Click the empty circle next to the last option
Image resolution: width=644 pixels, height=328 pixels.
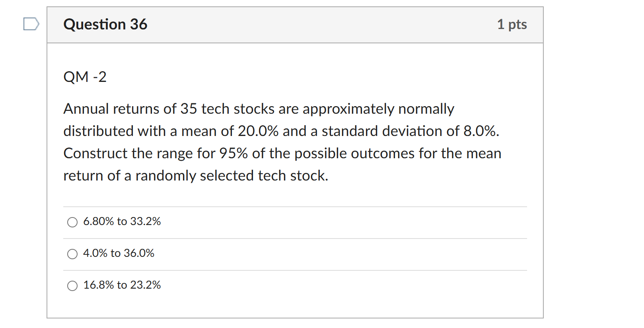[72, 285]
